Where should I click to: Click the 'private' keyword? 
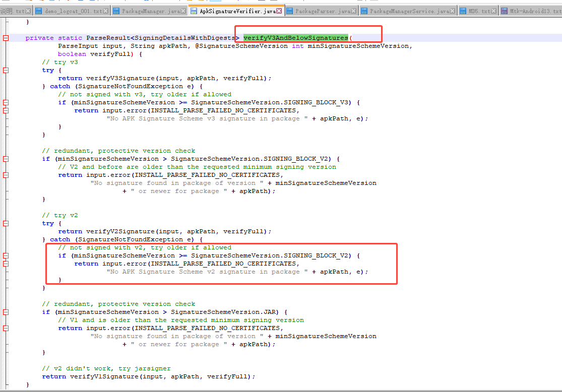[x=39, y=38]
